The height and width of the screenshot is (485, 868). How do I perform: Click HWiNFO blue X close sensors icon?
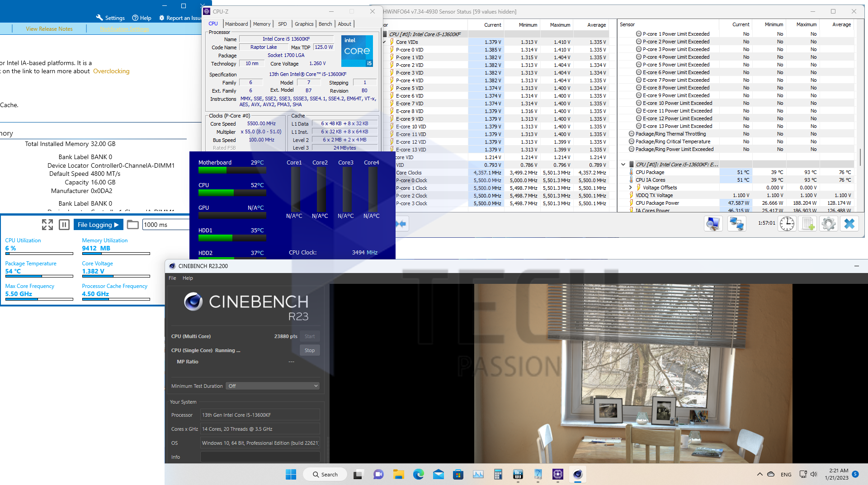click(849, 224)
